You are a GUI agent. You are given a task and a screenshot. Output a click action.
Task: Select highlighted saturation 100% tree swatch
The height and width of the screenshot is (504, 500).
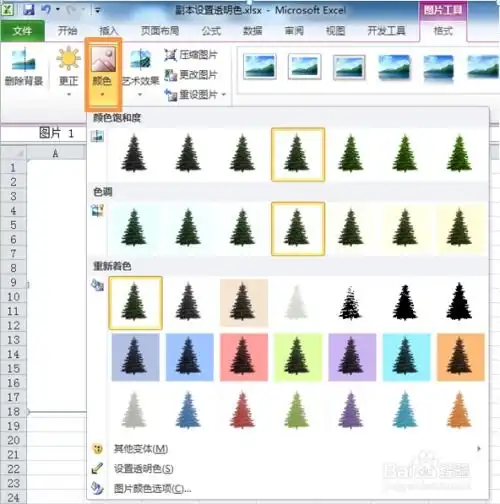298,154
